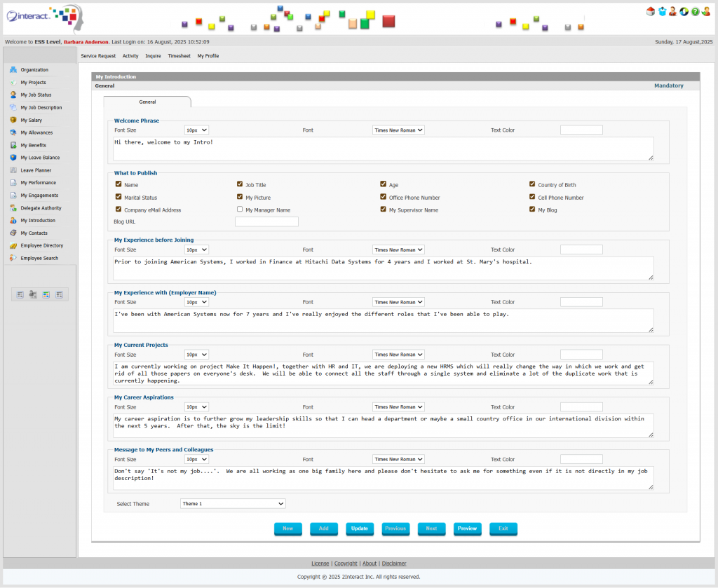Screen dimensions: 718x588
Task: Click the My Introduction sidebar icon
Action: [x=13, y=221]
